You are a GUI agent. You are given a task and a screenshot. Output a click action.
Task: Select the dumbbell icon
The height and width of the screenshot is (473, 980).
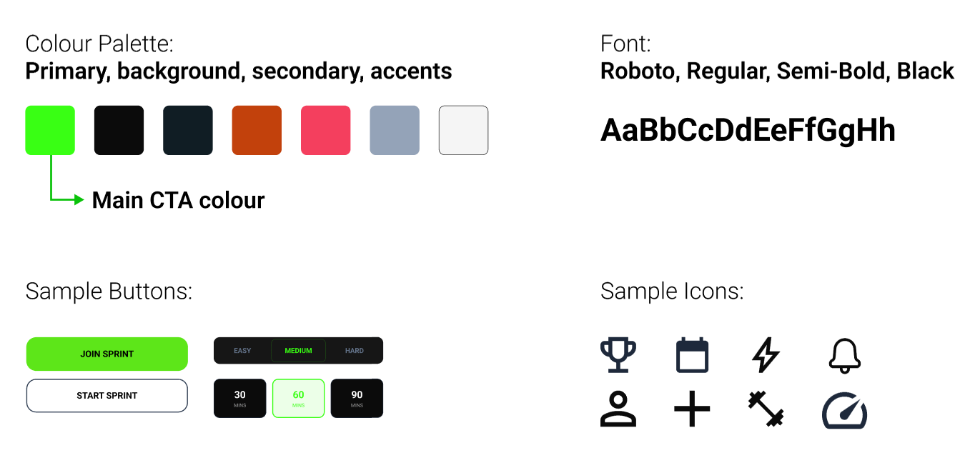[x=766, y=410]
